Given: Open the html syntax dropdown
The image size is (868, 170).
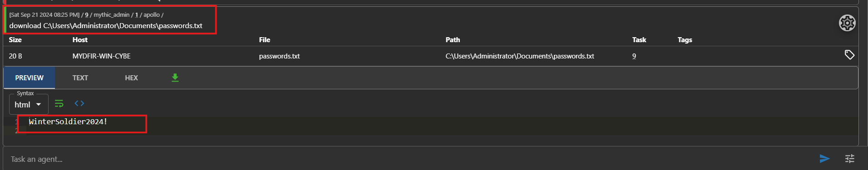Looking at the screenshot, I should pyautogui.click(x=29, y=104).
